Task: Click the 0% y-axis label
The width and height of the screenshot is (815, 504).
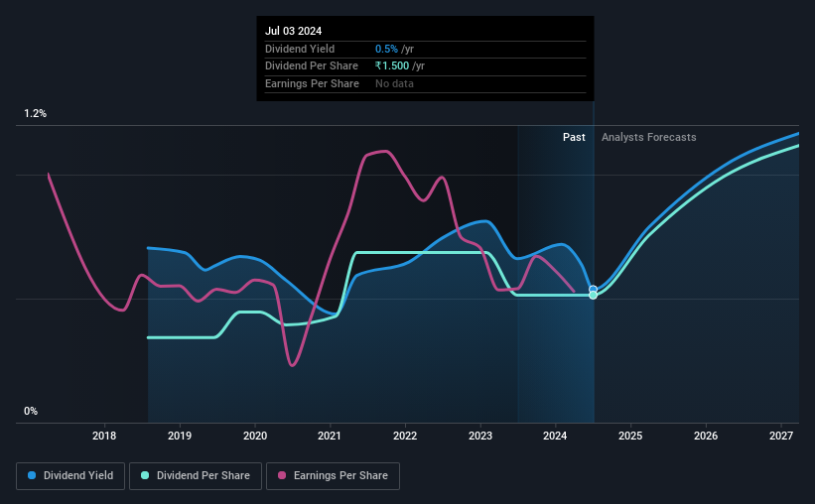Action: [x=31, y=412]
